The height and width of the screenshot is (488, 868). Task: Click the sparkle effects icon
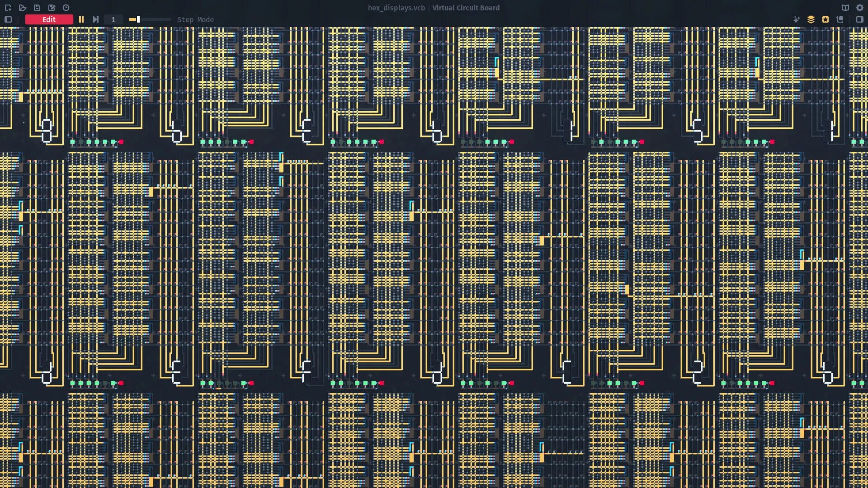coord(797,19)
